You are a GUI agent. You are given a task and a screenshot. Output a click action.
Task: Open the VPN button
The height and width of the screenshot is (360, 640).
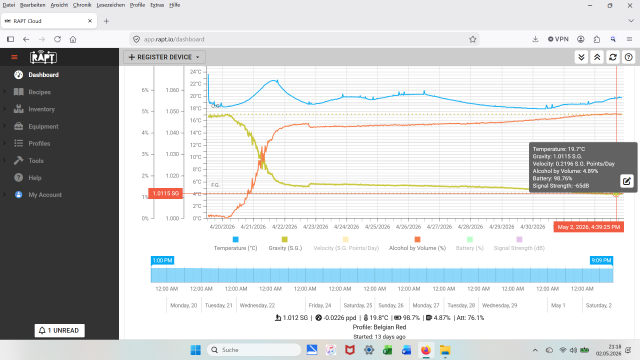point(558,39)
